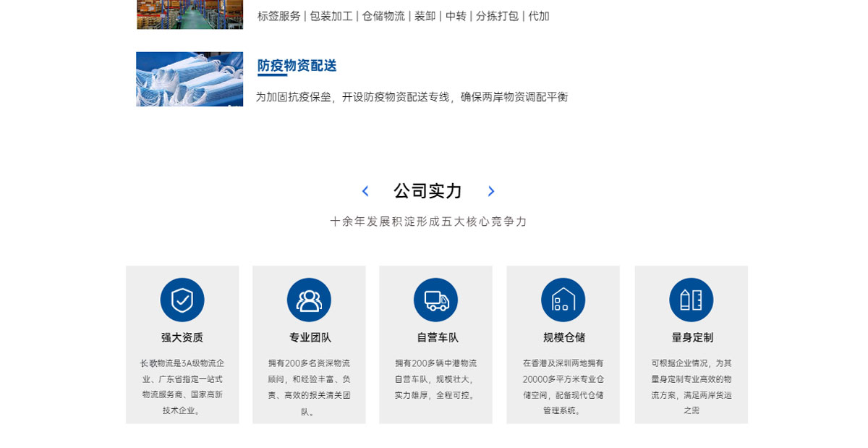This screenshot has height=448, width=868.
Task: Select the 强大资质 card title
Action: (182, 337)
